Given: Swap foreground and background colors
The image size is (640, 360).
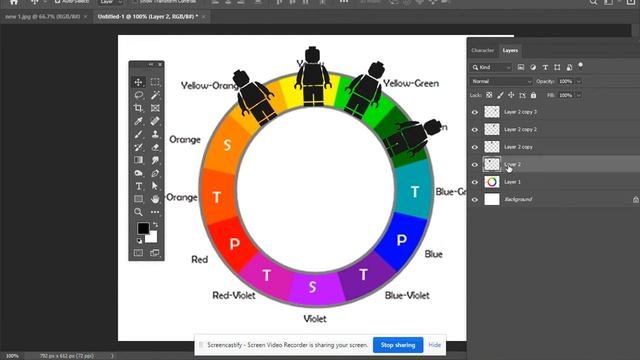Looking at the screenshot, I should [156, 225].
